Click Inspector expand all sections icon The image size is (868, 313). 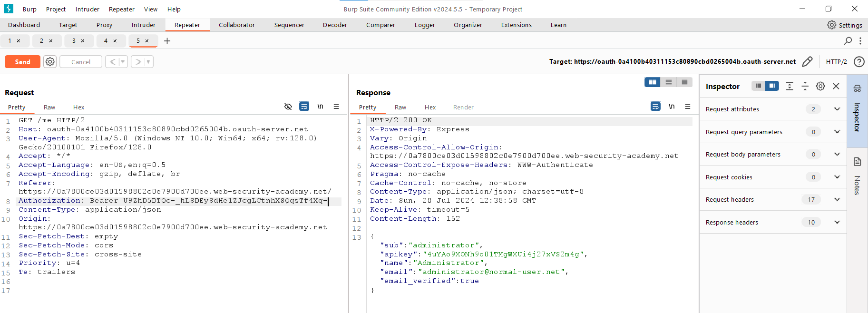tap(790, 86)
